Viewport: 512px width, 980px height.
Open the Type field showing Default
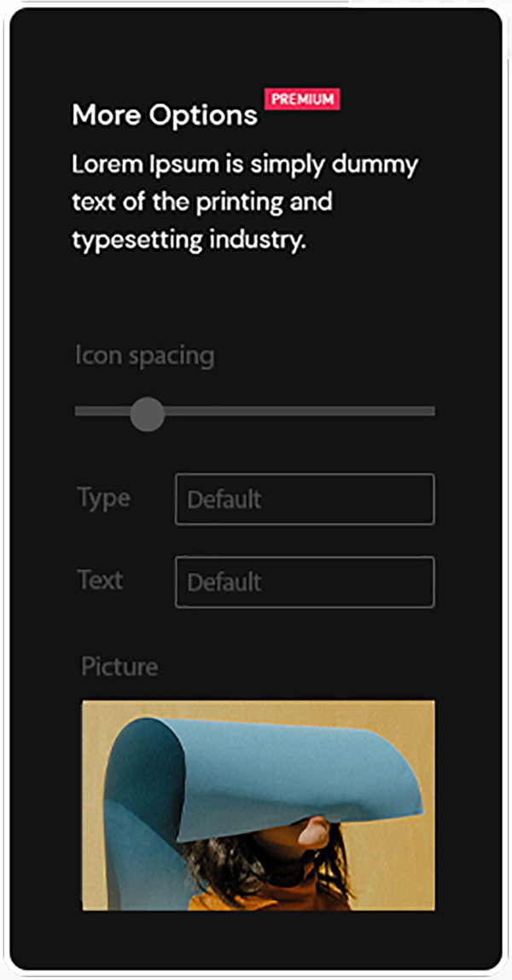point(304,499)
